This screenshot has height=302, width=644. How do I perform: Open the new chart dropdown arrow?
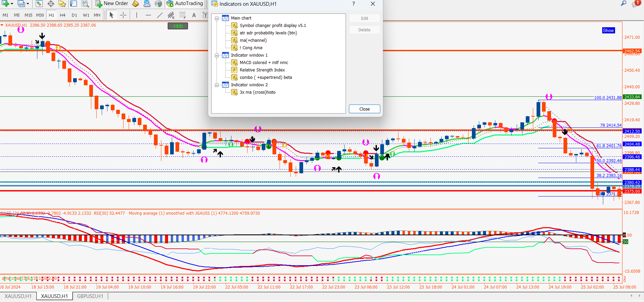(12, 4)
